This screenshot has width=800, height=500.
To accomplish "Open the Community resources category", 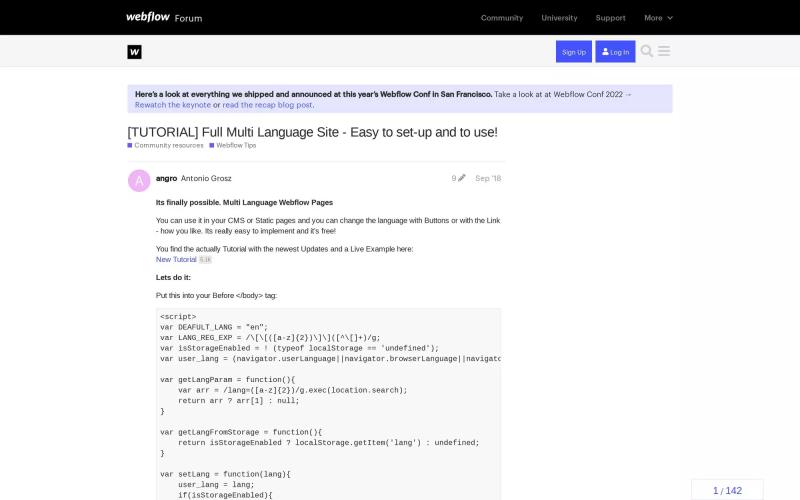I will (x=165, y=145).
